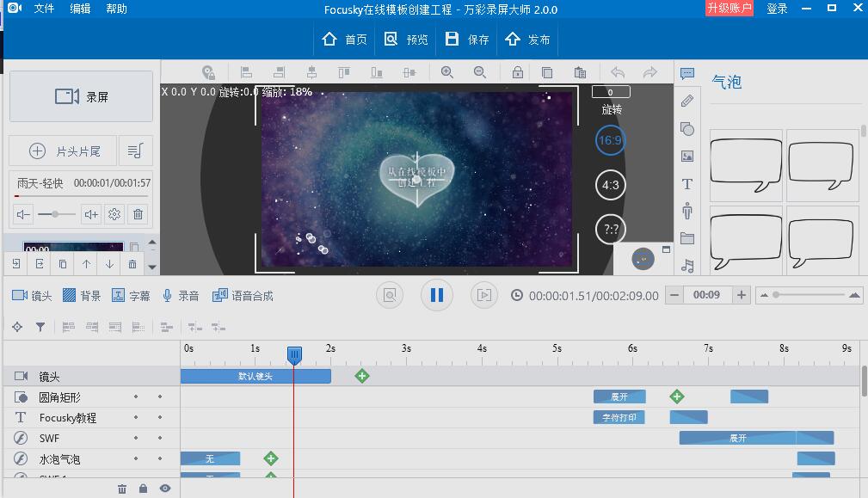The width and height of the screenshot is (868, 498).
Task: Toggle the canvas lock icon
Action: (517, 72)
